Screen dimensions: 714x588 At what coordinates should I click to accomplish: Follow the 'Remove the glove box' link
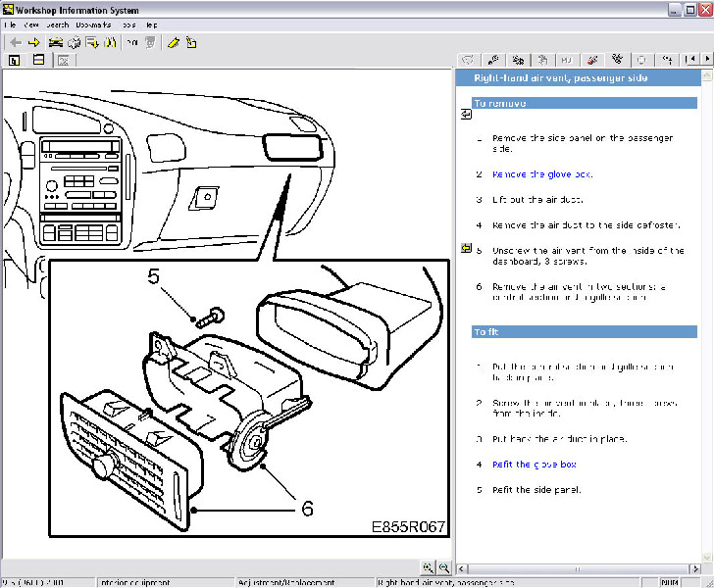click(x=541, y=174)
